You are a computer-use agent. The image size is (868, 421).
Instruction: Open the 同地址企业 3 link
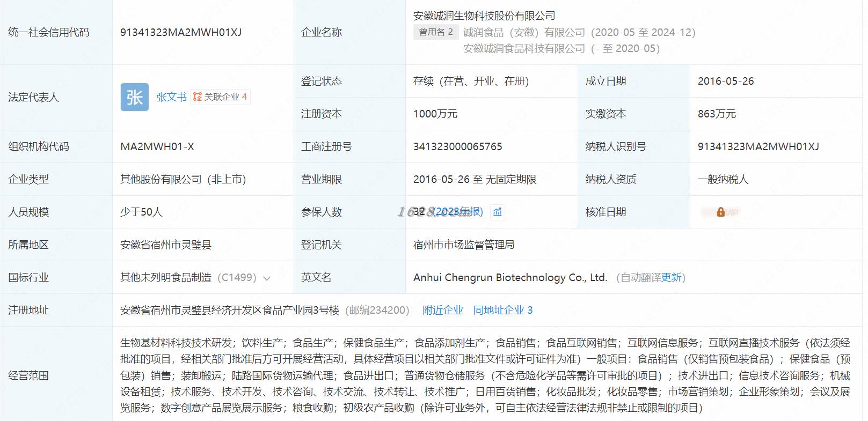click(x=503, y=310)
